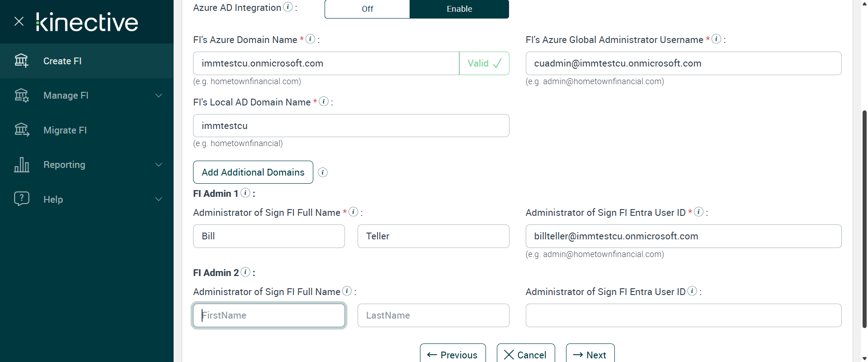Go to the Next step
This screenshot has width=868, height=362.
coord(590,355)
